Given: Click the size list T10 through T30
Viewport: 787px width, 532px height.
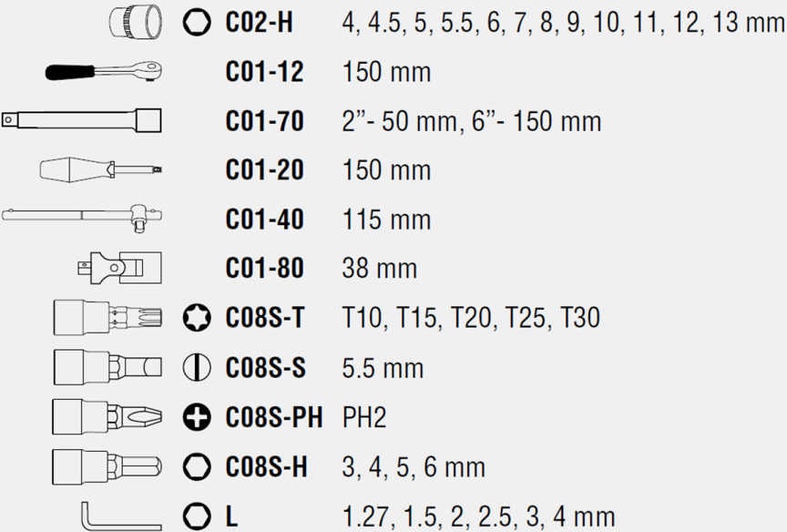Looking at the screenshot, I should 471,318.
